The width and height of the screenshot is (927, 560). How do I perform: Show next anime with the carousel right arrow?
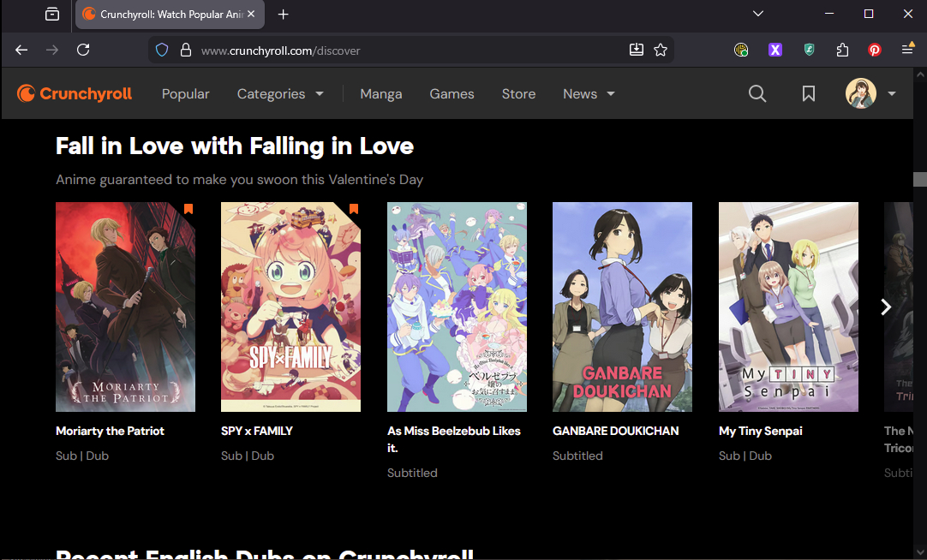click(886, 307)
